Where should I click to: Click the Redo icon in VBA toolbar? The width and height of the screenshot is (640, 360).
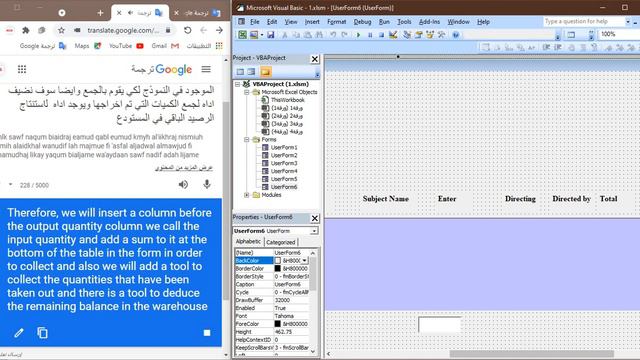(x=344, y=35)
